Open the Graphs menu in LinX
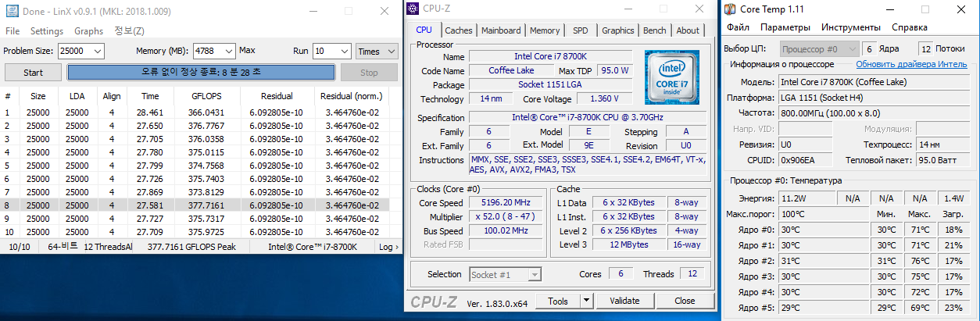 (x=88, y=31)
